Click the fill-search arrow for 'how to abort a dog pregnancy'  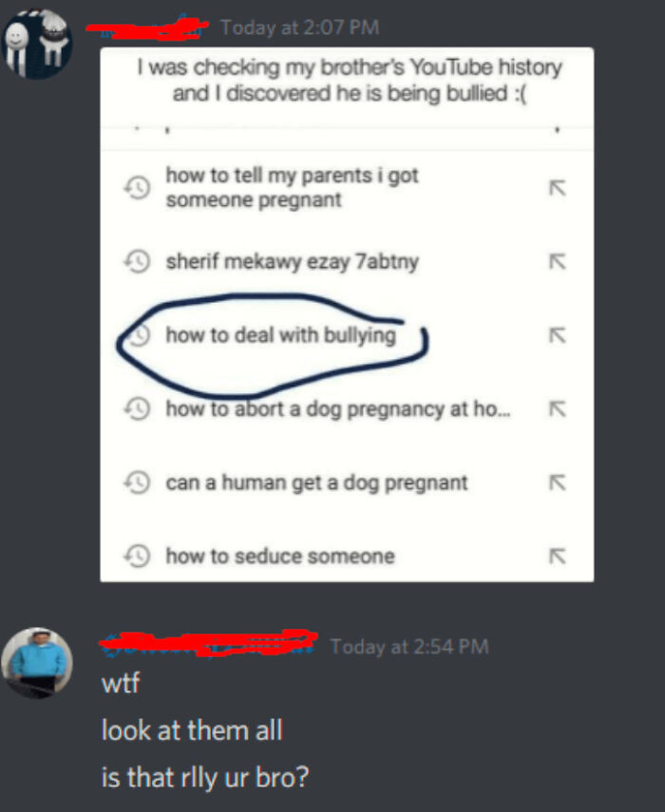[x=558, y=409]
